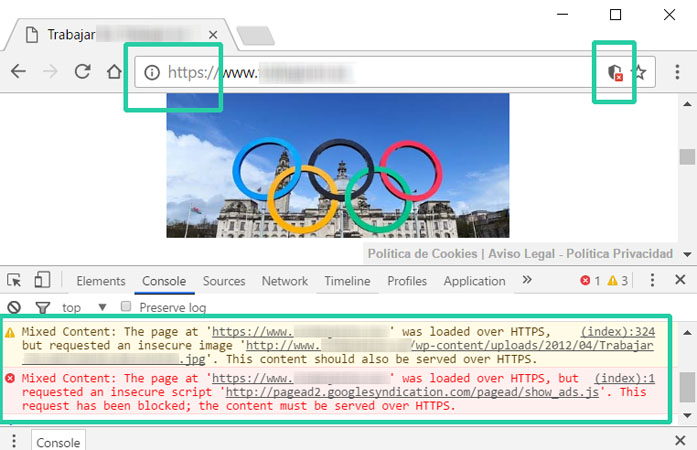The width and height of the screenshot is (697, 450).
Task: Close the Trabajar browser tab
Action: point(213,35)
